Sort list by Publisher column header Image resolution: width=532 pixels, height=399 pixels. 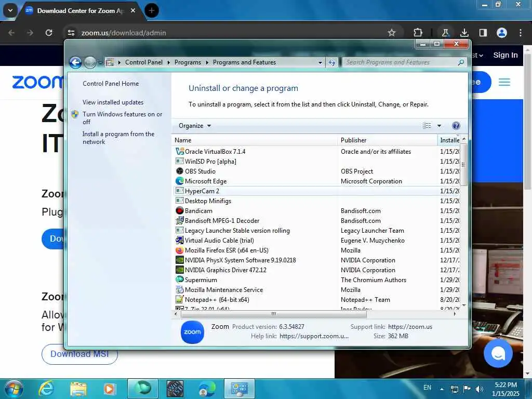pos(388,140)
